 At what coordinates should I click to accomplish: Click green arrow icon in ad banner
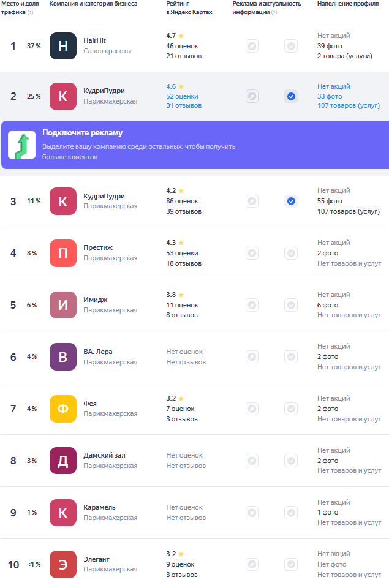22,145
